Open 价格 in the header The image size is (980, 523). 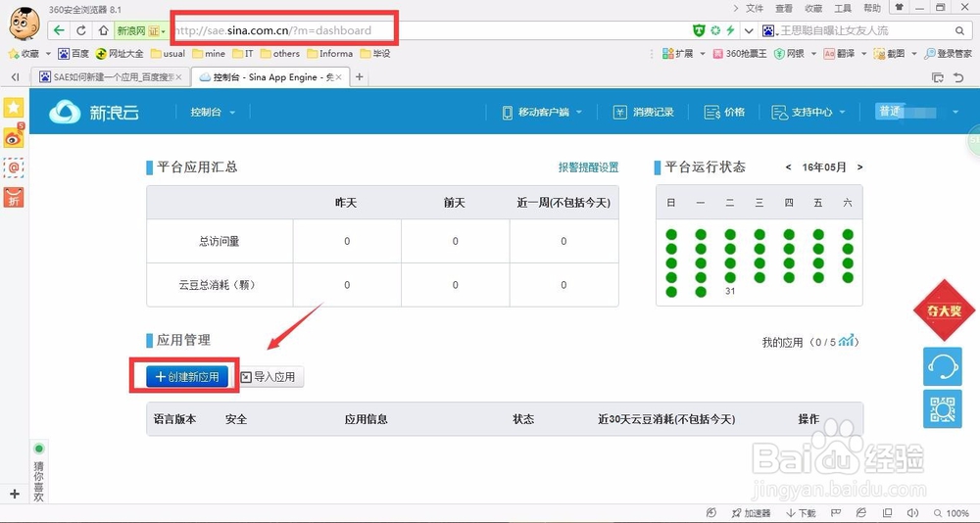pyautogui.click(x=724, y=112)
